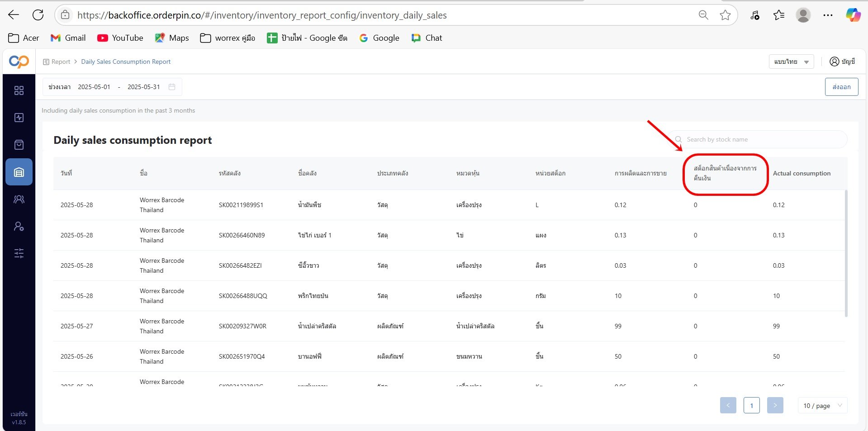
Task: Open the แบบไทย language dropdown
Action: (791, 62)
